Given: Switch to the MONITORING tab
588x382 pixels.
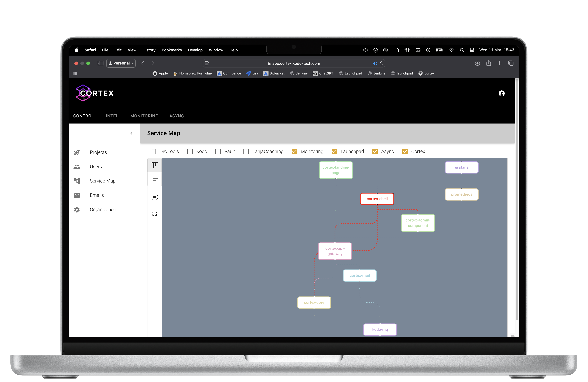Looking at the screenshot, I should point(144,116).
